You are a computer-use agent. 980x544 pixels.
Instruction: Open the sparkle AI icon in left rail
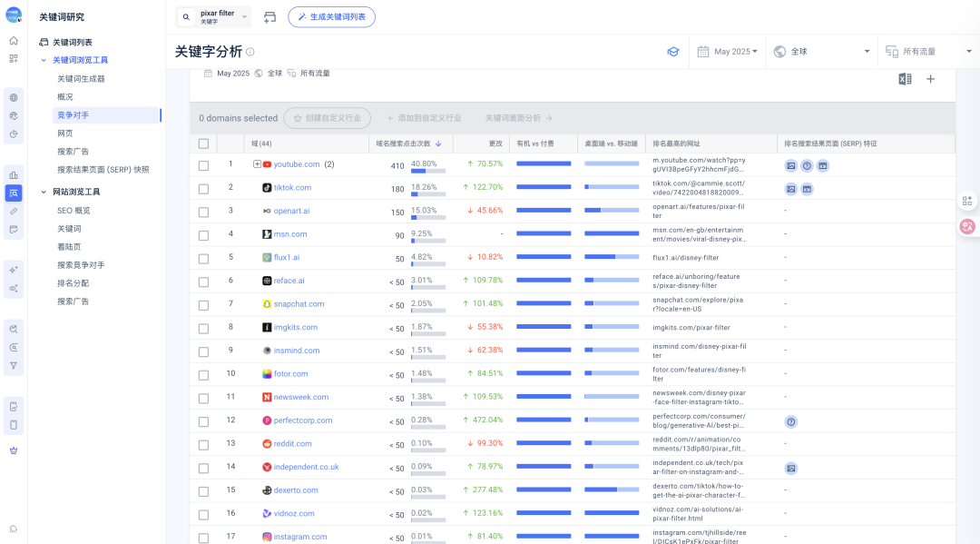pos(13,270)
